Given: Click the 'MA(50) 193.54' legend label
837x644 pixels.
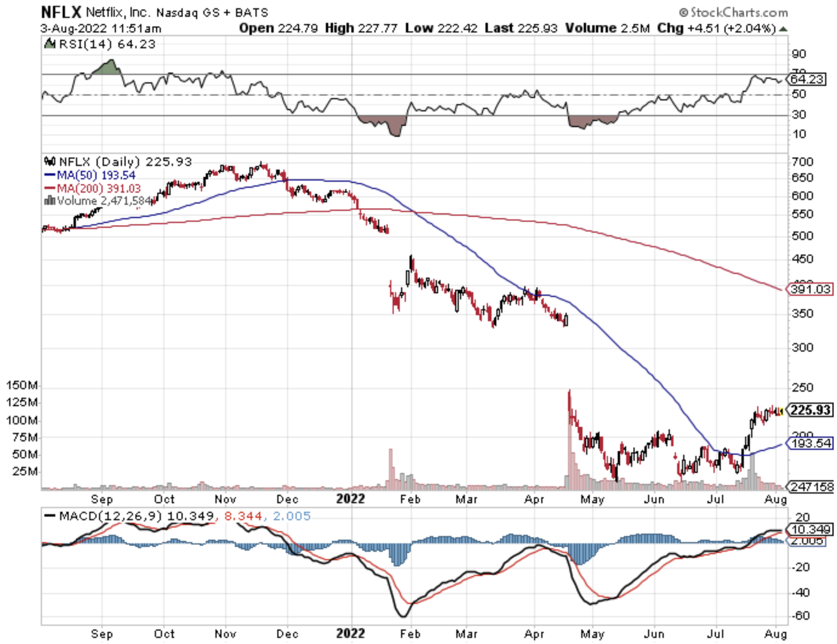Looking at the screenshot, I should (96, 175).
